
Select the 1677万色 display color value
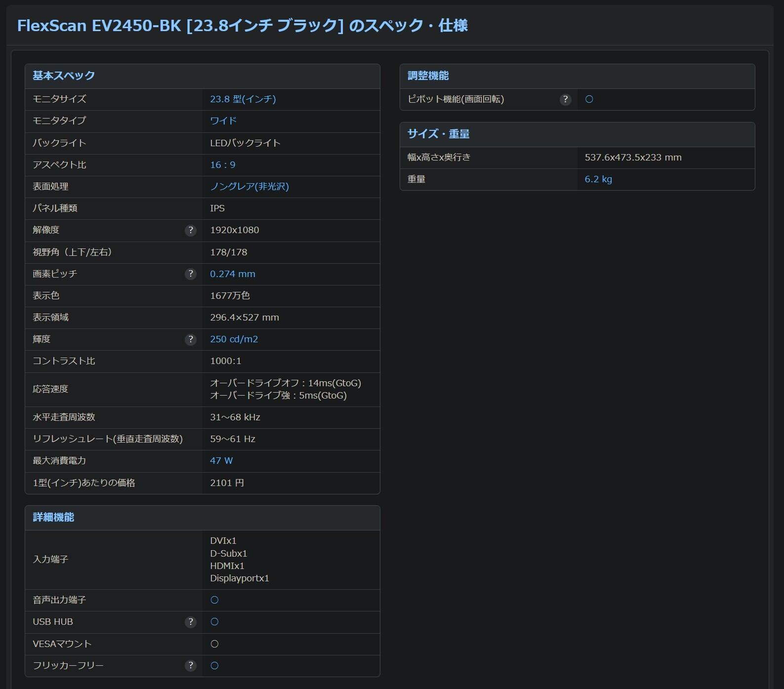[x=230, y=296]
